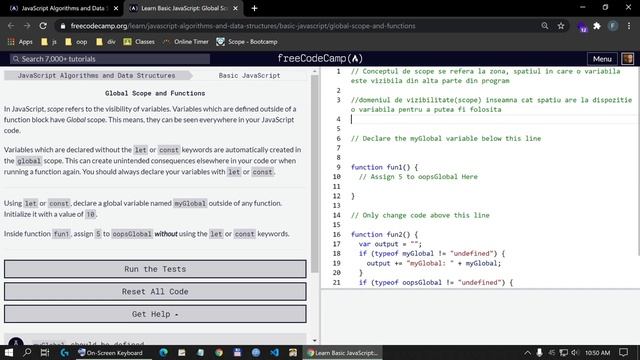
Task: Open the clock showing 10:50 AM
Action: click(598, 353)
